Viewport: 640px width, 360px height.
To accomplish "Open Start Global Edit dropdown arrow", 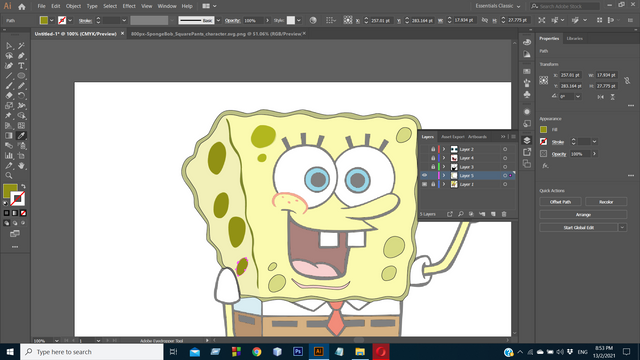I will coord(622,228).
